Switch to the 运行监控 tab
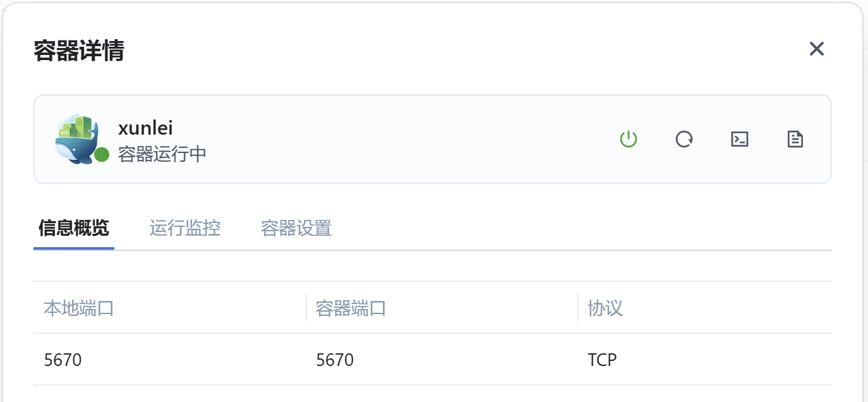868x402 pixels. [185, 228]
